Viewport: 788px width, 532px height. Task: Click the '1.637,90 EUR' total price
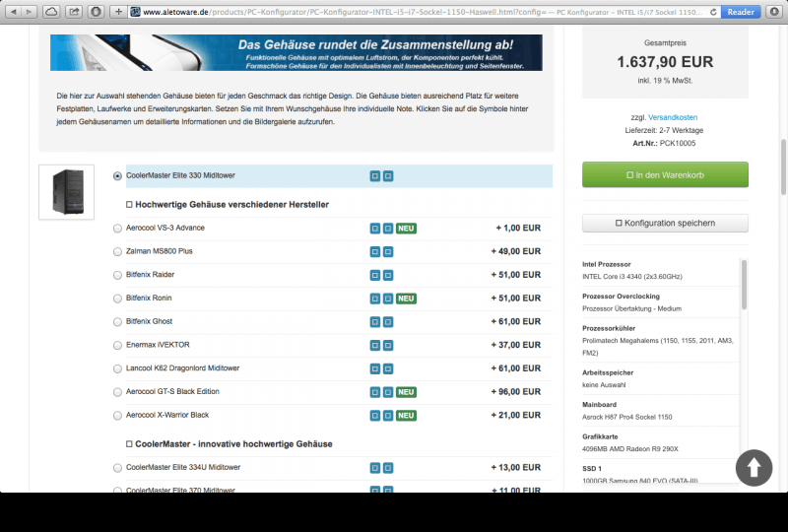click(665, 62)
